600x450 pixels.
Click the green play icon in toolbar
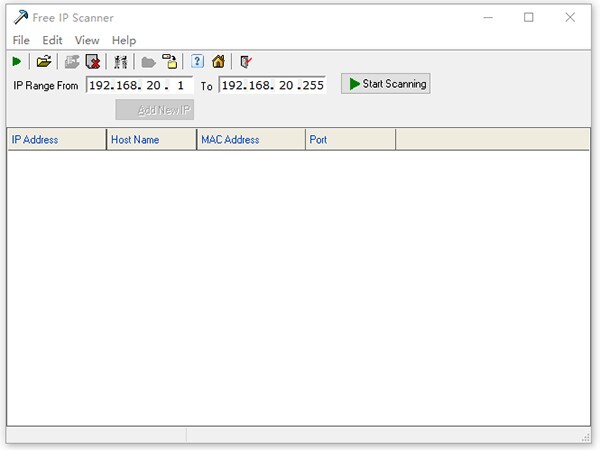click(x=17, y=62)
